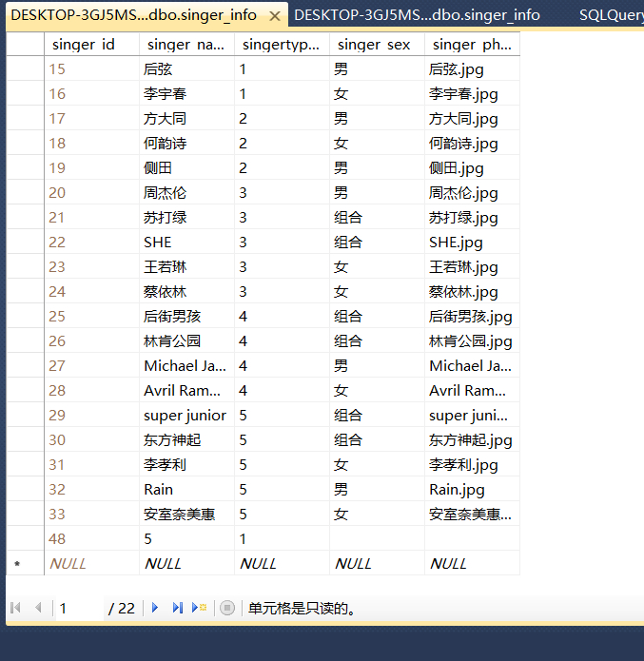
Task: Click the total pages label / 22
Action: (x=122, y=609)
